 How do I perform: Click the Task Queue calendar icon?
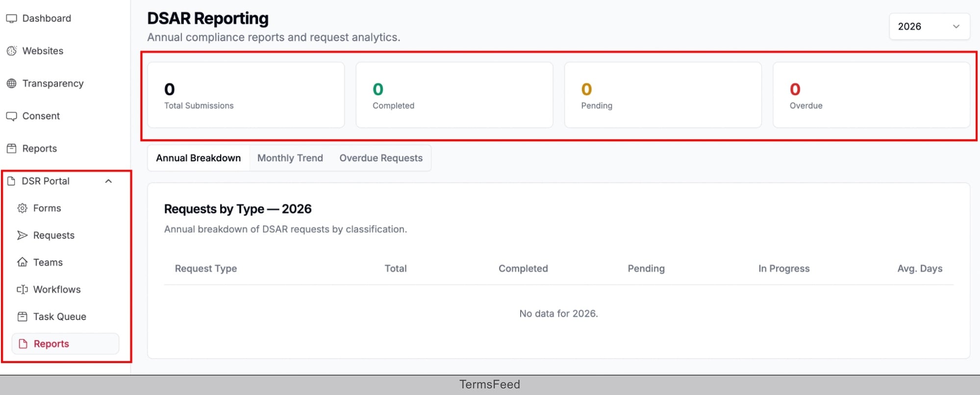[x=22, y=317]
